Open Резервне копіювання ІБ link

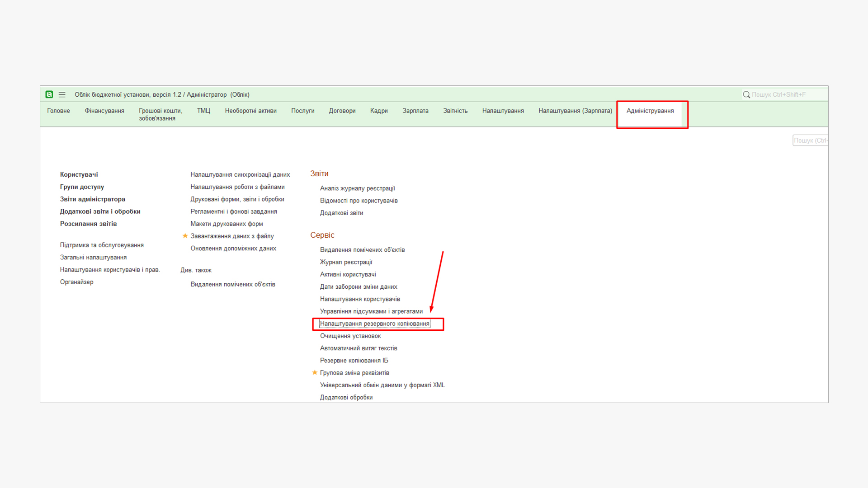pyautogui.click(x=354, y=361)
